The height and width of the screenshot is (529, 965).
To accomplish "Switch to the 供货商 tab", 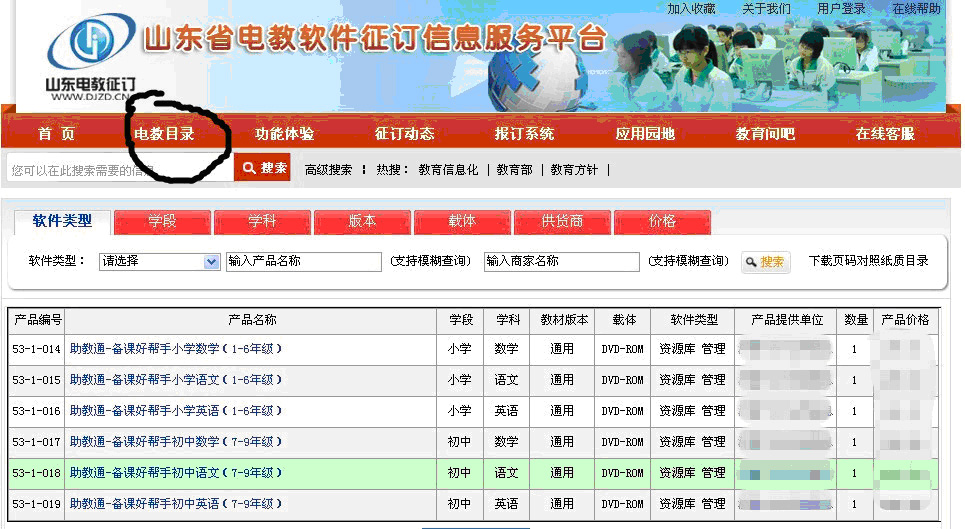I will (x=562, y=221).
